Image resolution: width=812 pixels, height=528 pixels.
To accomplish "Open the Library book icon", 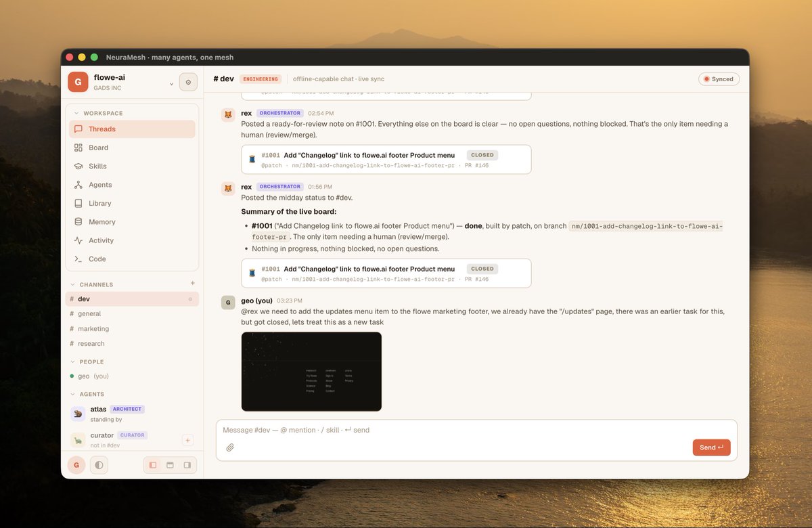I will click(x=78, y=203).
